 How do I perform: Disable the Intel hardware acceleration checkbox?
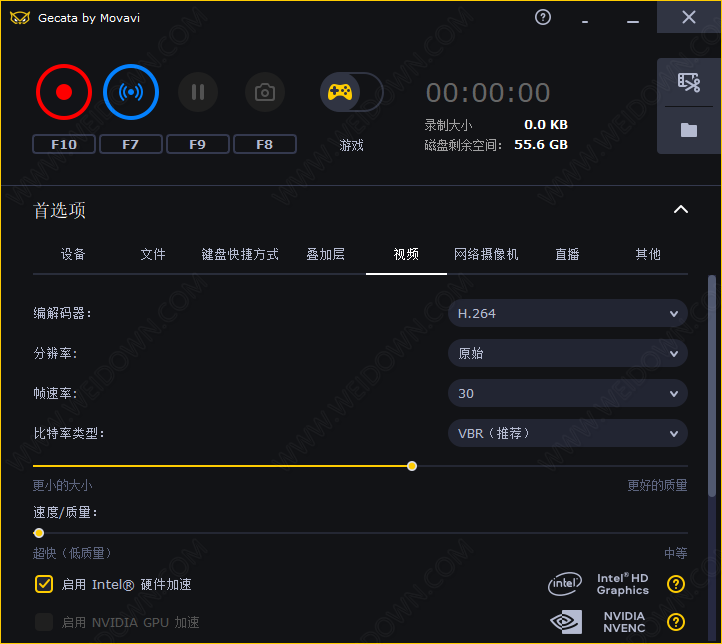pos(44,584)
